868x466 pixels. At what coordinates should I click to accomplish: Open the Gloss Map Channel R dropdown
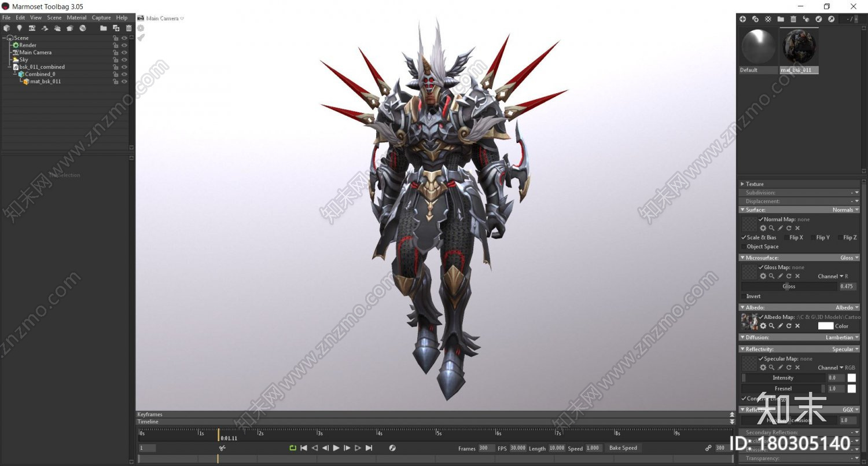pos(833,276)
